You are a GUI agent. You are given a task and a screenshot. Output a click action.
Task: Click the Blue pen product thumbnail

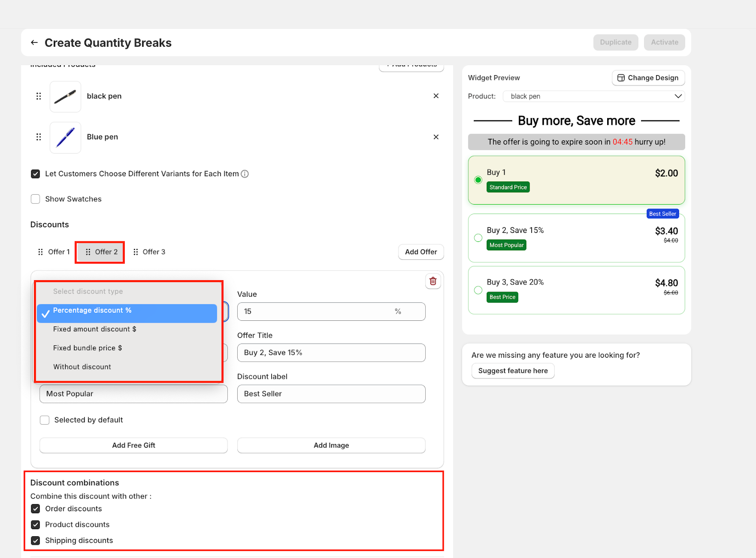pos(65,137)
